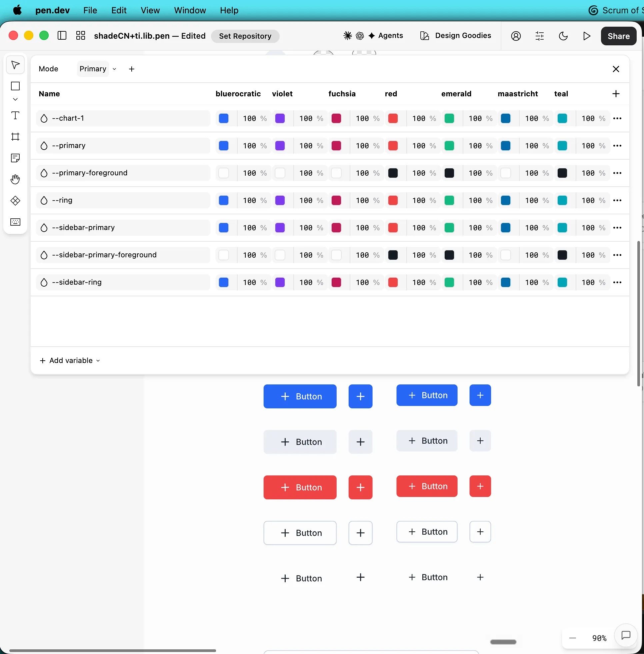Screen dimensions: 644x654
Task: Open Agents panel
Action: click(x=386, y=36)
